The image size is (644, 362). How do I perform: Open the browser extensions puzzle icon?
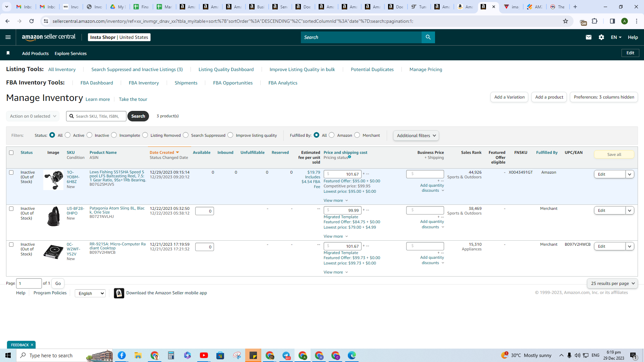pyautogui.click(x=595, y=21)
